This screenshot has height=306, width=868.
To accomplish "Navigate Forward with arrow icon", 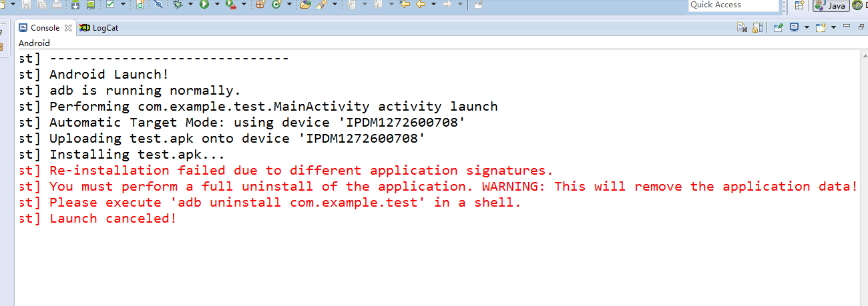I will point(447,4).
